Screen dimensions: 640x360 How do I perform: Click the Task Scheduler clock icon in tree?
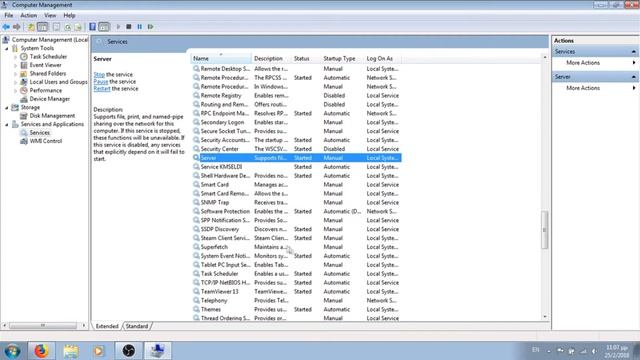pyautogui.click(x=24, y=57)
